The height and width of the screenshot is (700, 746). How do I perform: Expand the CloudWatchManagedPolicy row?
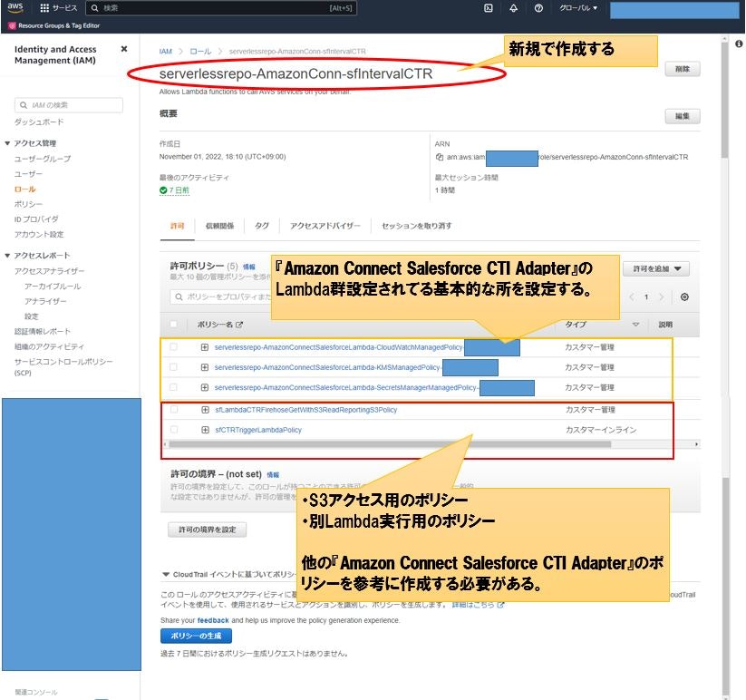point(205,347)
